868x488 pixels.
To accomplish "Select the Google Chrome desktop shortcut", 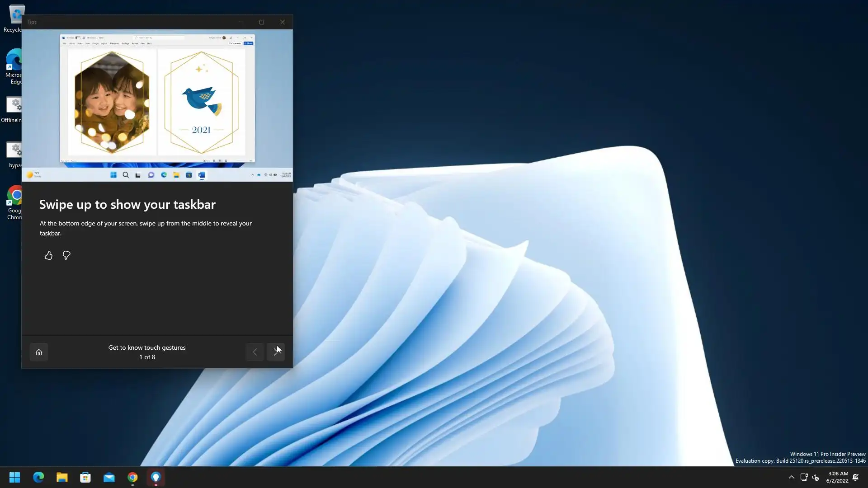I will coord(15,202).
